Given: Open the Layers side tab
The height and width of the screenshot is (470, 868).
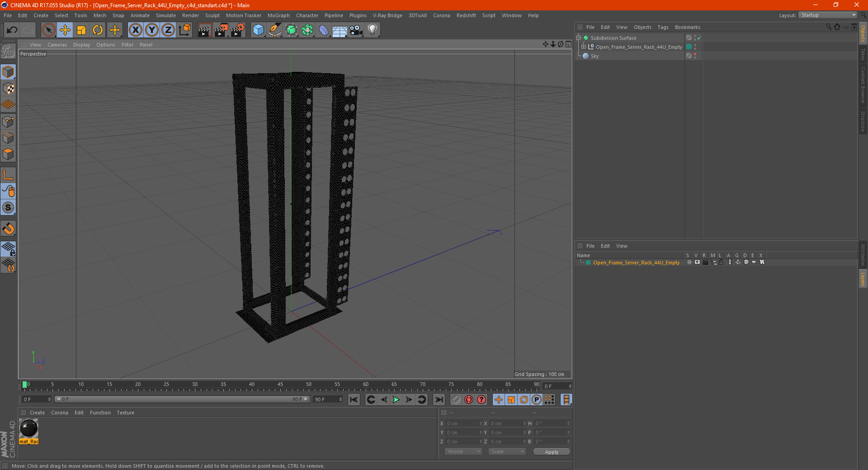Looking at the screenshot, I should point(863,279).
